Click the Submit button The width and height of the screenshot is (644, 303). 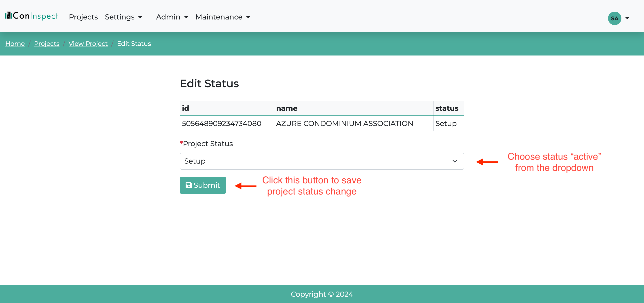(203, 185)
